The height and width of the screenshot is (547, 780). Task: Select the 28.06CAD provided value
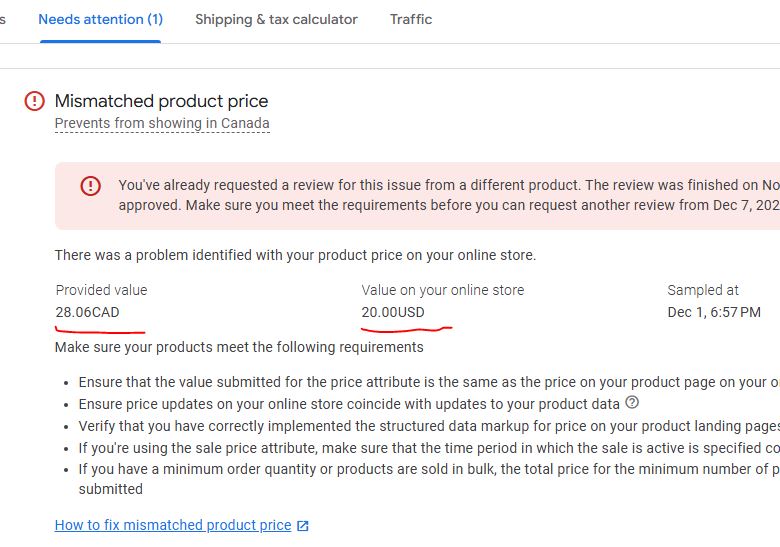88,312
